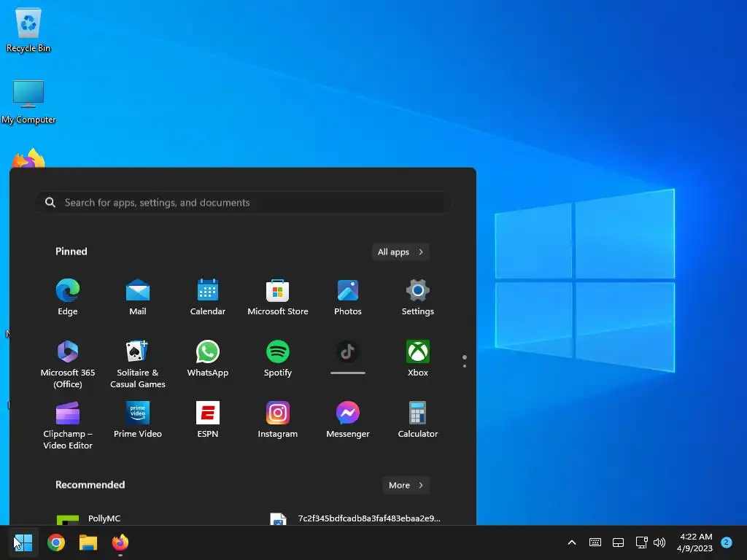This screenshot has height=560, width=747.
Task: Select the Recycle Bin desktop icon
Action: coord(28,29)
